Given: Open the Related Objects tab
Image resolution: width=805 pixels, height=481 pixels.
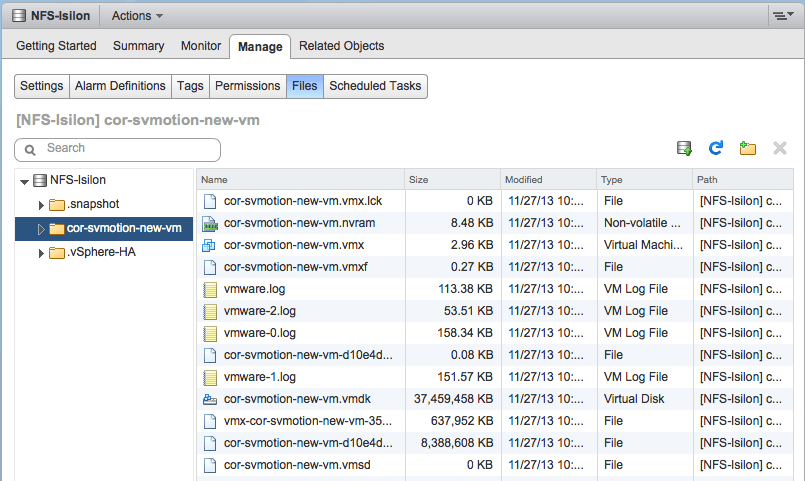Looking at the screenshot, I should pos(341,46).
